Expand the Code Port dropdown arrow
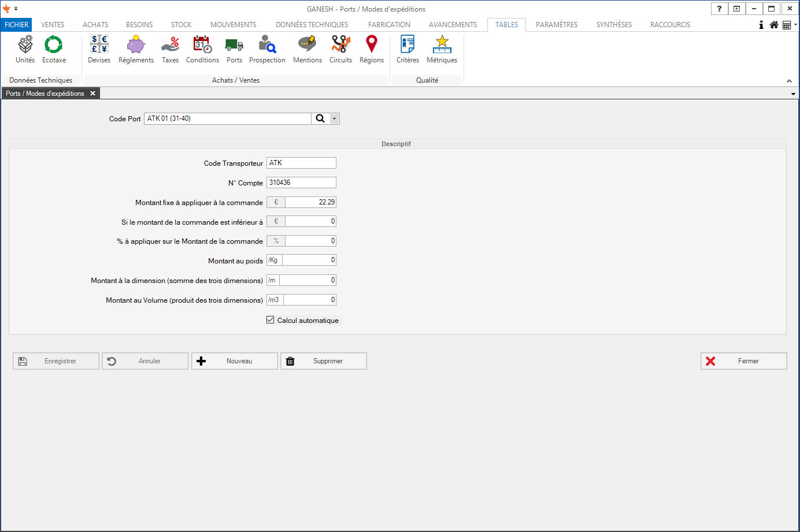 point(334,119)
